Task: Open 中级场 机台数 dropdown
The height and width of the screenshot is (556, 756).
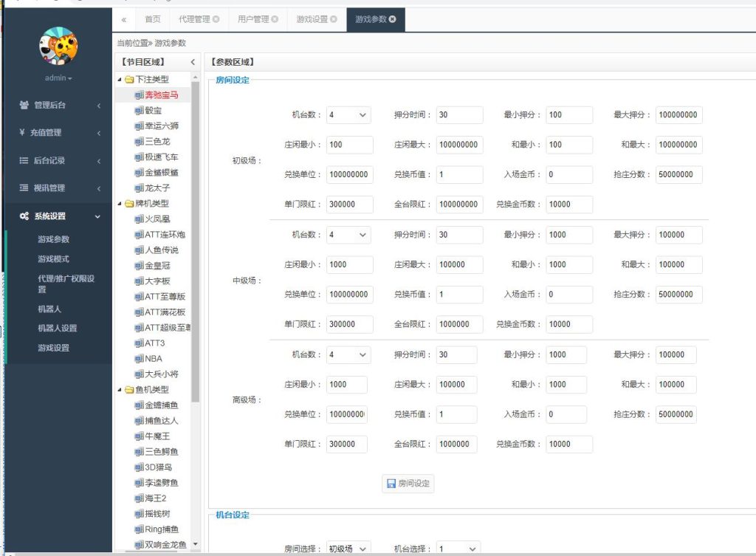Action: [348, 235]
